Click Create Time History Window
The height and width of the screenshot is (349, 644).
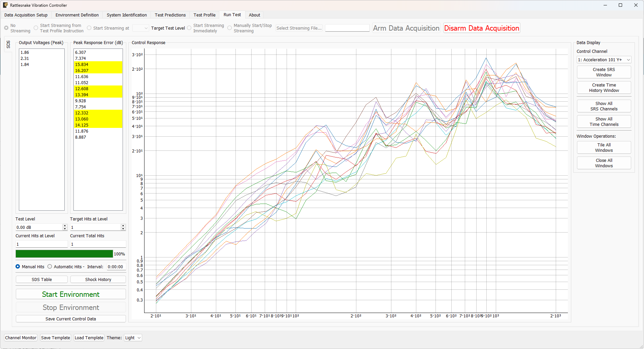[x=604, y=88]
